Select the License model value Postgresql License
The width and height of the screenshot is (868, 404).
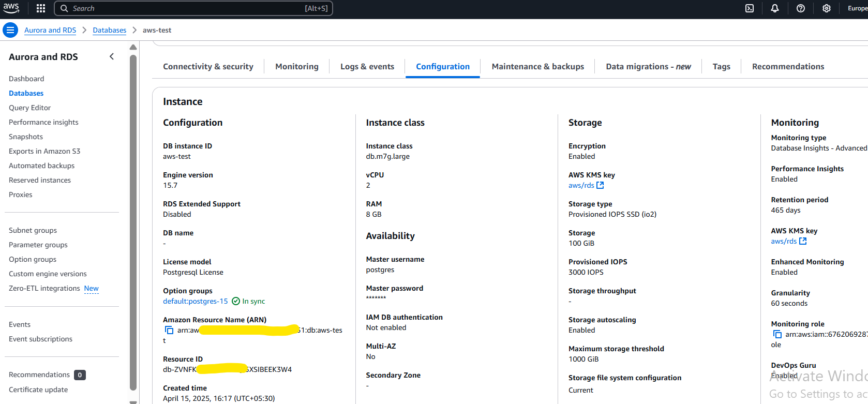(x=193, y=272)
